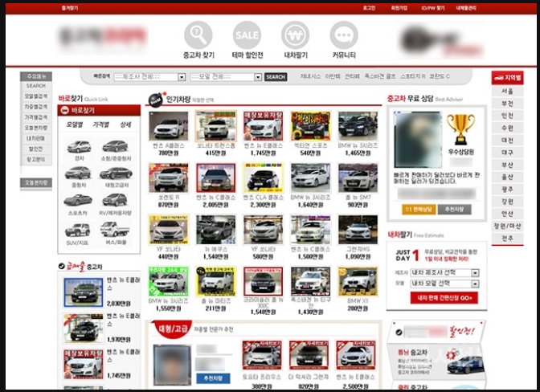Image resolution: width=540 pixels, height=392 pixels.
Task: Click the 폭스바겐 골프 quick keyword link
Action: [x=380, y=76]
